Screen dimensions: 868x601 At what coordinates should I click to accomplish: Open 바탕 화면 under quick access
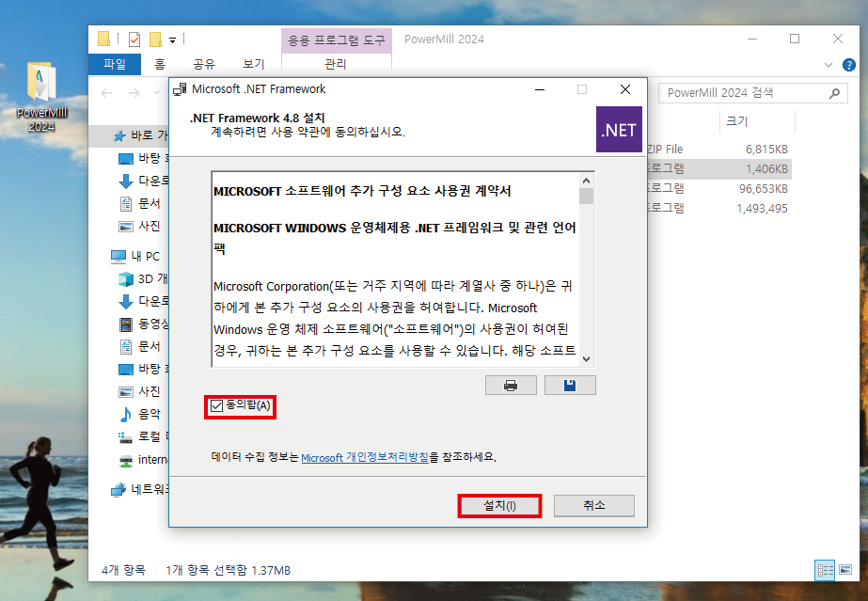(x=144, y=158)
